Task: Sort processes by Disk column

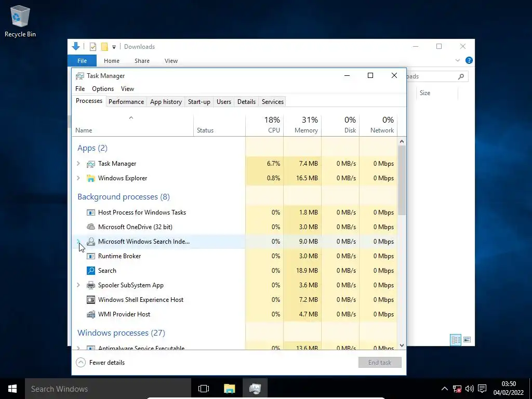Action: [341, 125]
